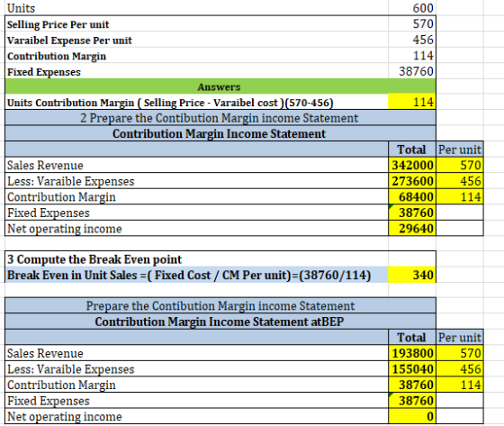Select the Selling Price Per unit label
The height and width of the screenshot is (426, 504).
point(58,24)
